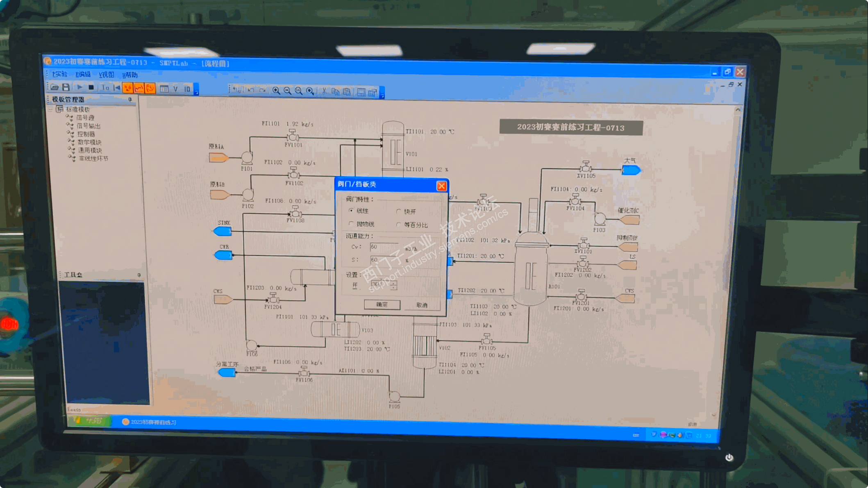Select the 等百分比 radio option
The height and width of the screenshot is (488, 868).
click(x=398, y=225)
